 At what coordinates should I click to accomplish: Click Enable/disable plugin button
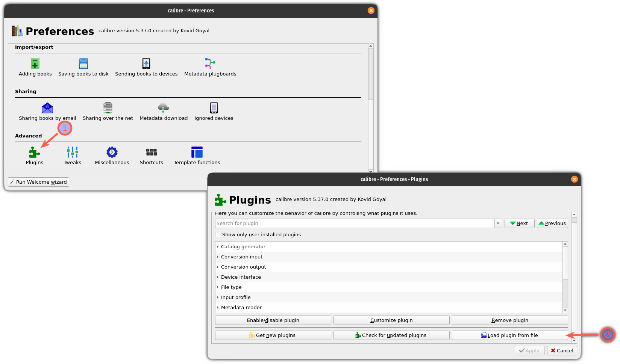[x=273, y=320]
